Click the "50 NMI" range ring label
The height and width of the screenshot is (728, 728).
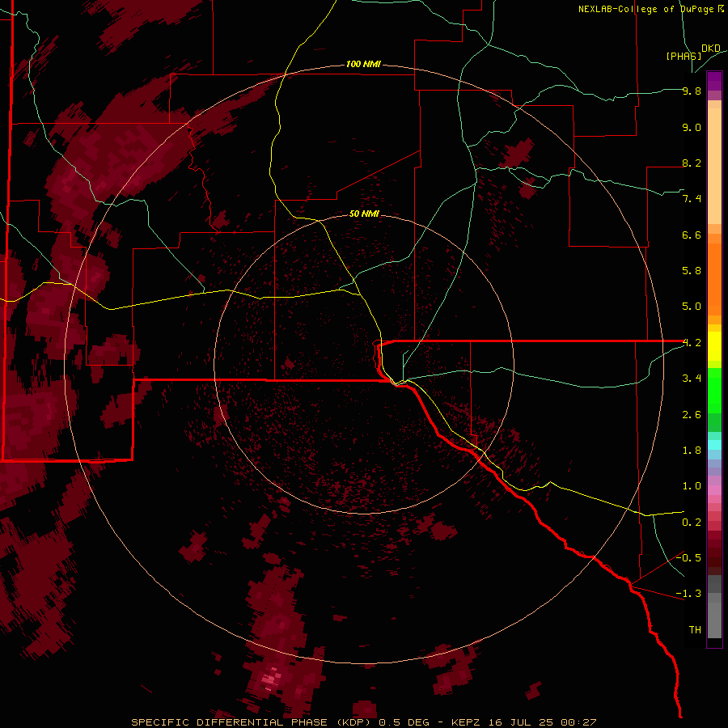tap(364, 214)
